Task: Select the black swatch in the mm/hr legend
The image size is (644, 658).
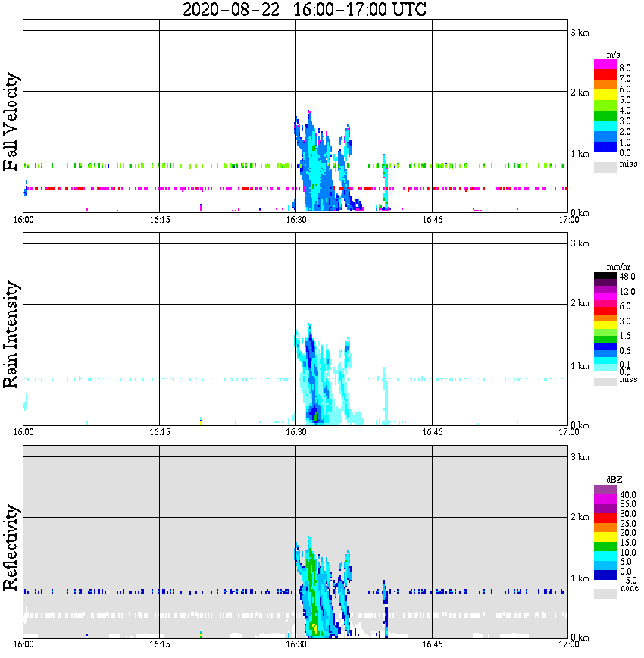Action: tap(605, 276)
